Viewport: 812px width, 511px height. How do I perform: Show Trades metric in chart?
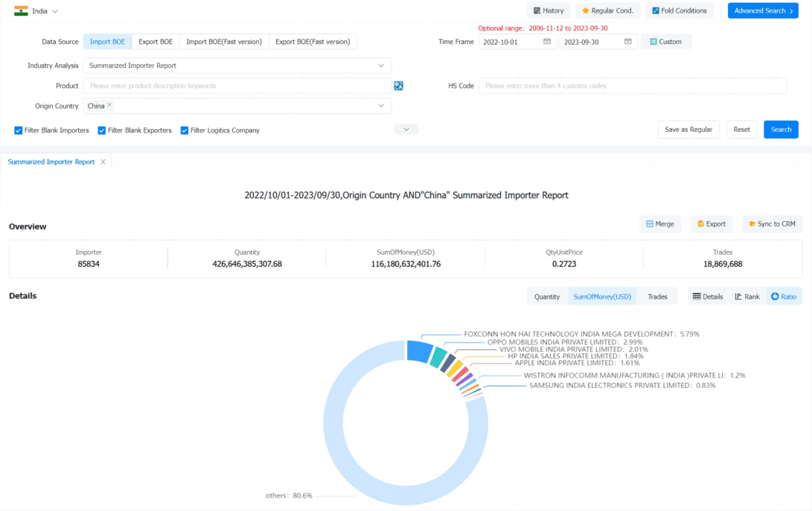click(657, 296)
